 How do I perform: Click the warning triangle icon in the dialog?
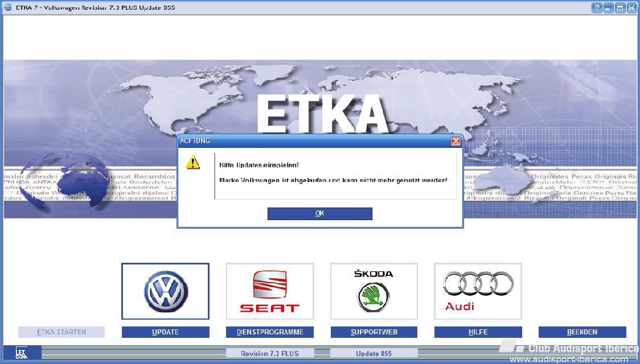click(x=192, y=162)
